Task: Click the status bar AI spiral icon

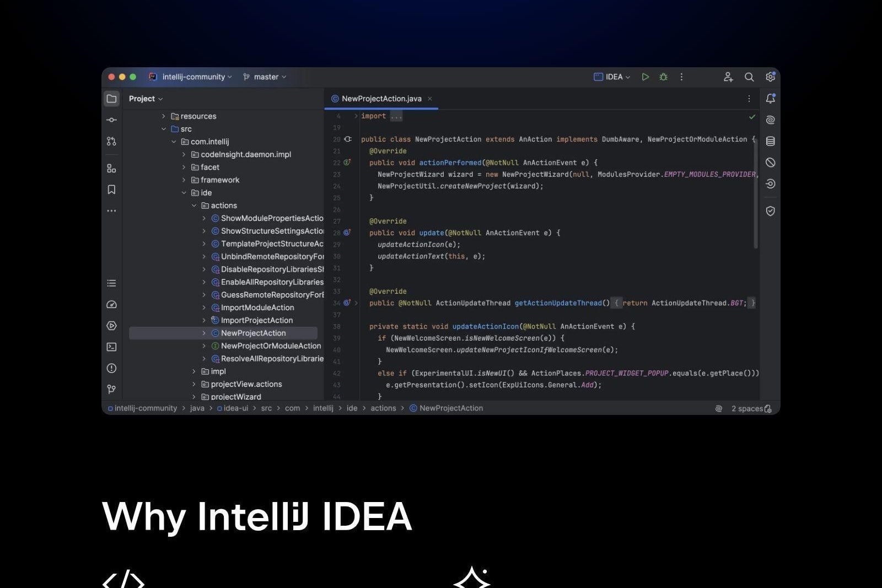Action: [x=719, y=409]
